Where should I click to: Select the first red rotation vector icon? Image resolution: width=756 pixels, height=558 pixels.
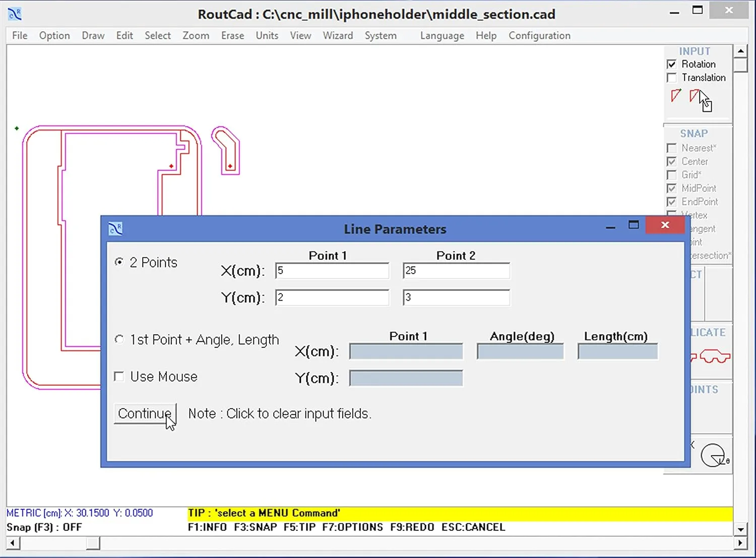tap(675, 96)
